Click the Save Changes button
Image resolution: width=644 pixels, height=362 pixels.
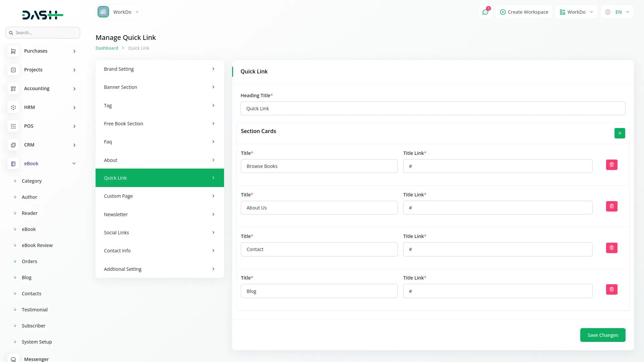602,335
